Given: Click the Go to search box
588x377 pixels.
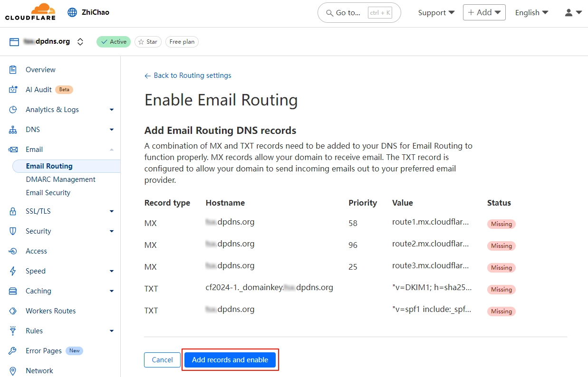Looking at the screenshot, I should click(x=359, y=13).
